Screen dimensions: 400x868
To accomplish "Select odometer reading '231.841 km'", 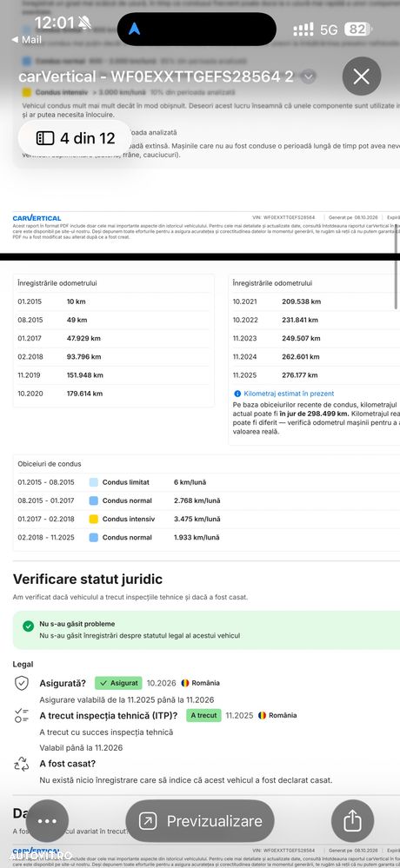I will coord(300,320).
